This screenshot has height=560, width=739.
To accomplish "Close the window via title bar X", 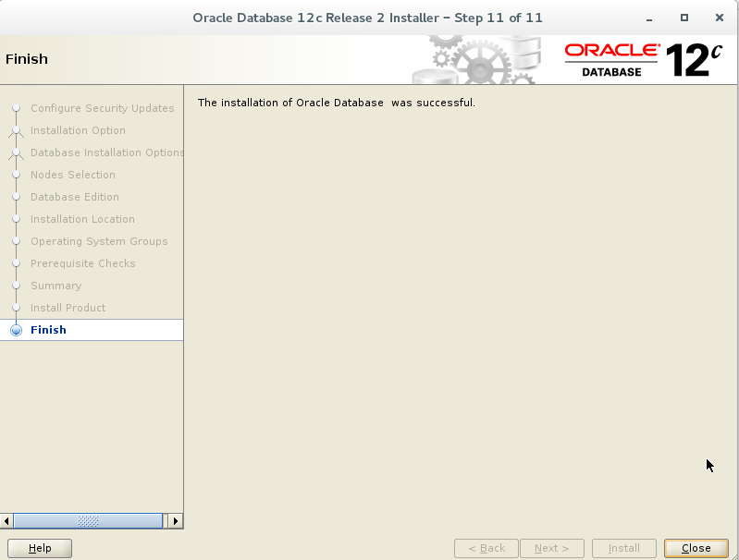I will (720, 18).
